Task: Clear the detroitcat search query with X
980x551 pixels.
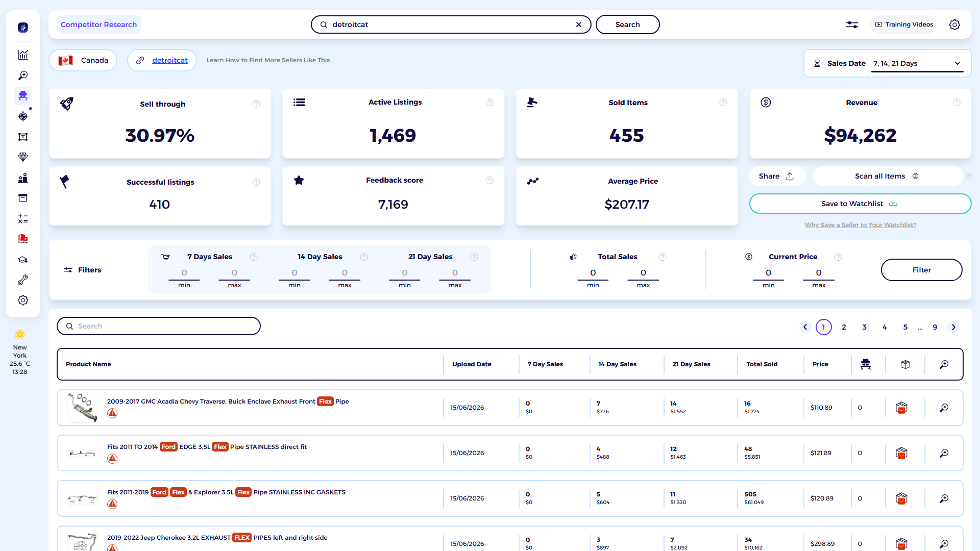Action: [x=579, y=24]
